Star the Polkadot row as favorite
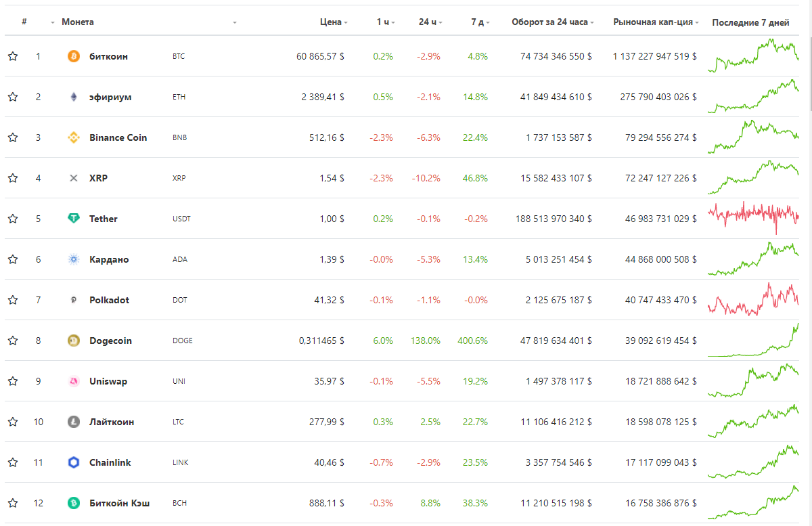 13,300
